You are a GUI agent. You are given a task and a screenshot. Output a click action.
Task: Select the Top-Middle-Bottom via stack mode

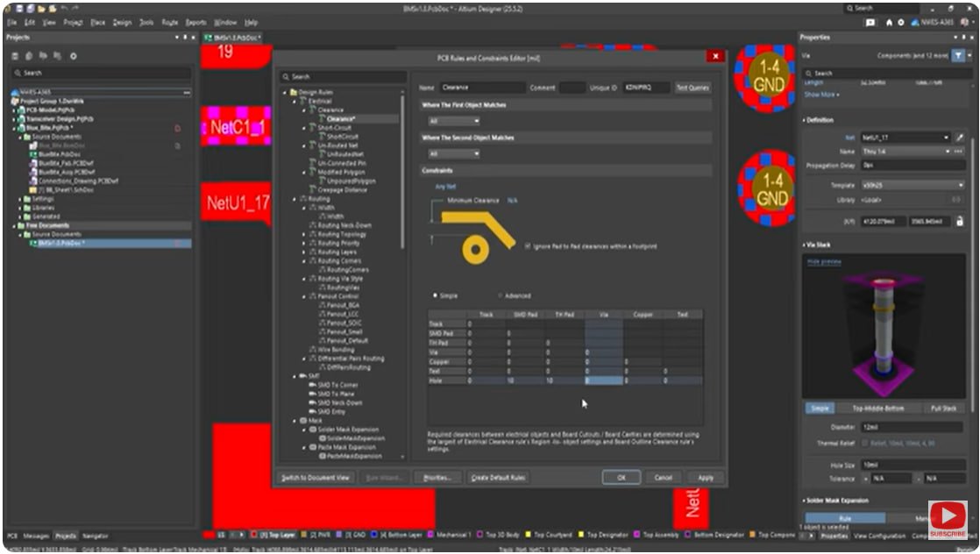(877, 408)
